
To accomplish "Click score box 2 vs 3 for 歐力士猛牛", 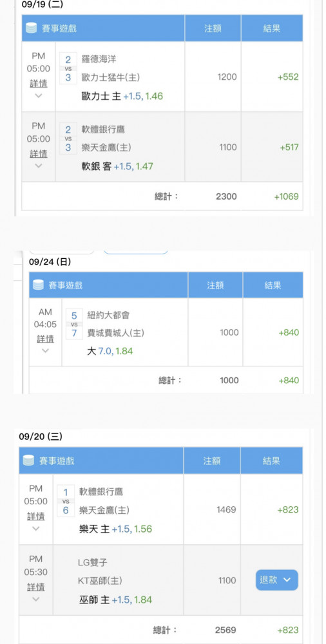I will [x=68, y=69].
